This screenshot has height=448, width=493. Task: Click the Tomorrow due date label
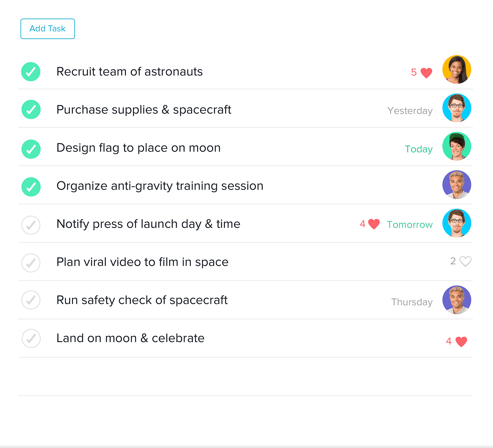(x=409, y=225)
